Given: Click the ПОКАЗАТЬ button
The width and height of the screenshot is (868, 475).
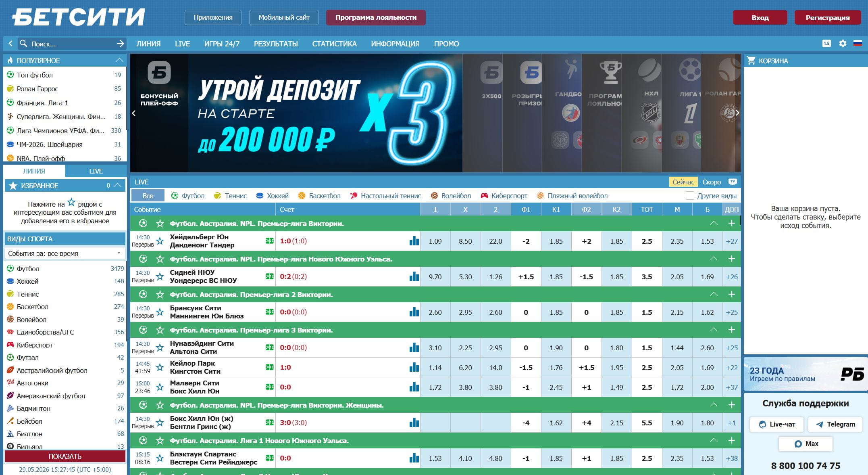Looking at the screenshot, I should (x=65, y=456).
